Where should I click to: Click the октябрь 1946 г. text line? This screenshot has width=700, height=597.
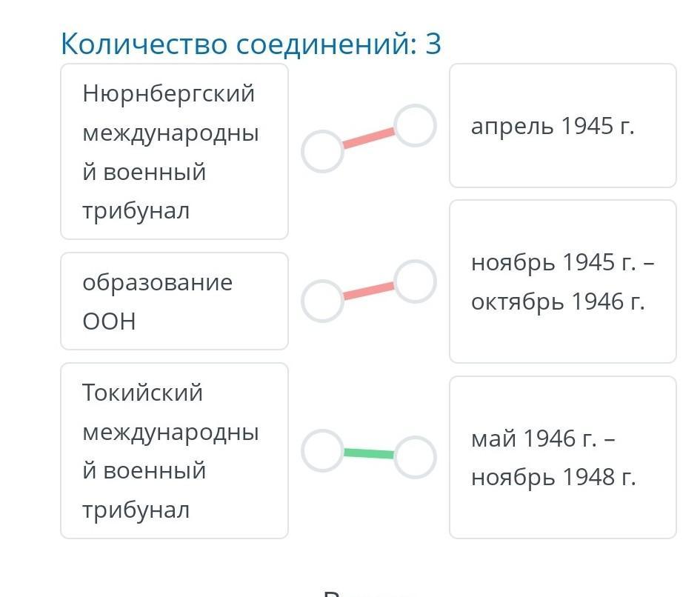(558, 302)
